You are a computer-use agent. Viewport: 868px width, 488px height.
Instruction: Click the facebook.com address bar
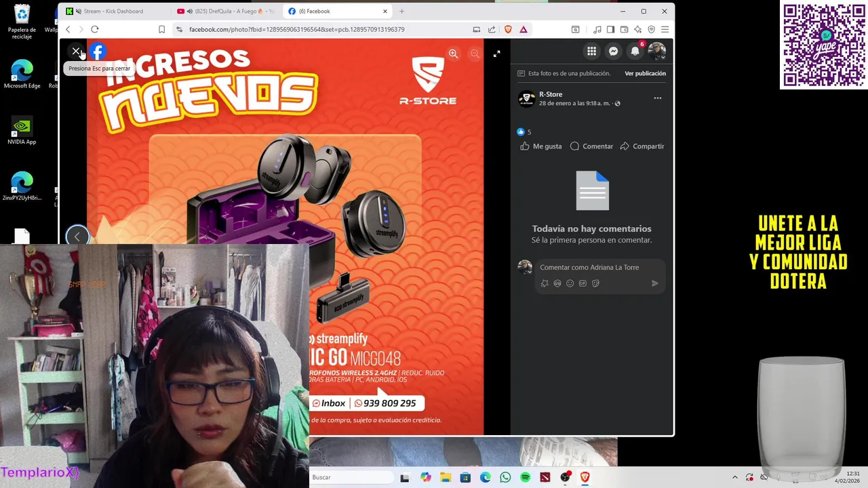coord(296,29)
